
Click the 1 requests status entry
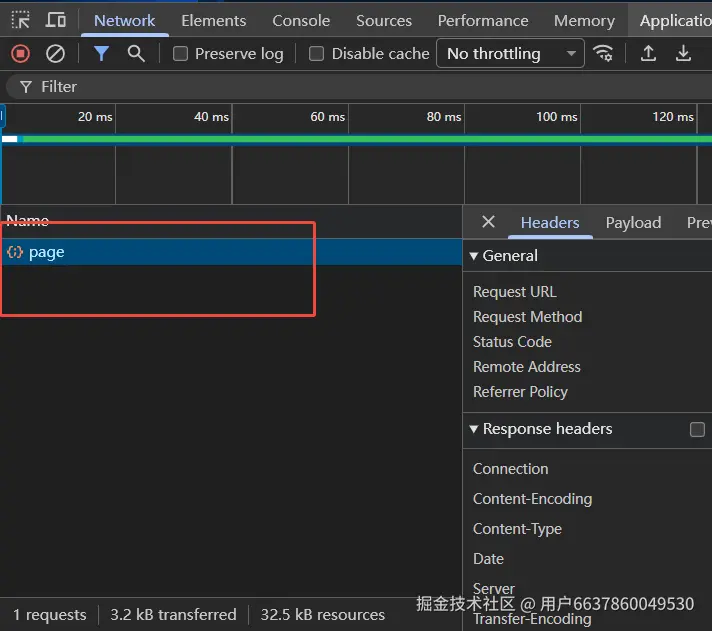coord(49,615)
